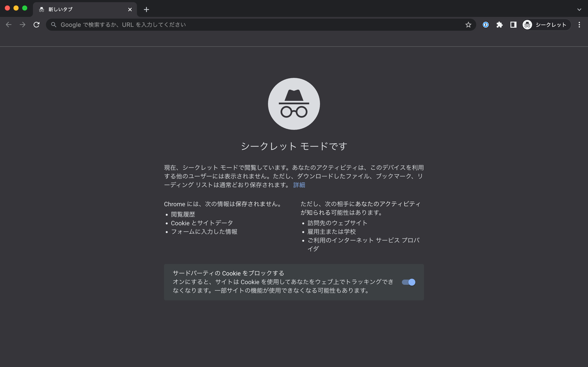
Task: Reload the current page
Action: (36, 24)
